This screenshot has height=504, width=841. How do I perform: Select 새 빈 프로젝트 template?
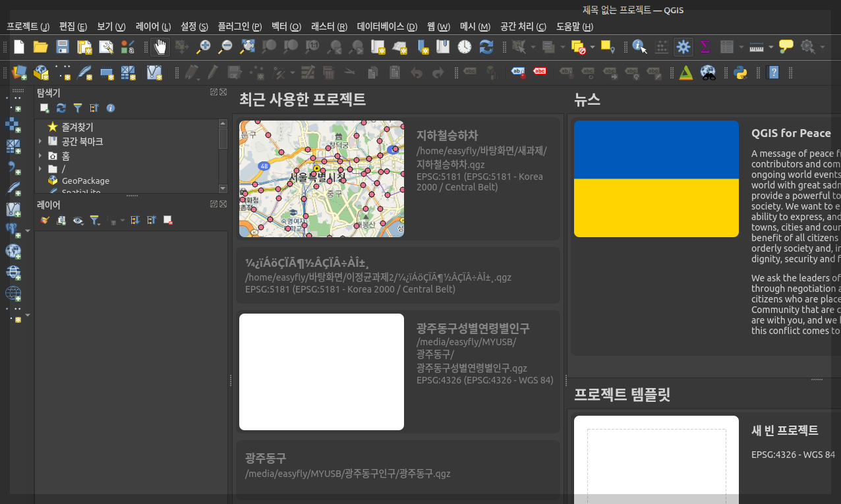(x=784, y=430)
